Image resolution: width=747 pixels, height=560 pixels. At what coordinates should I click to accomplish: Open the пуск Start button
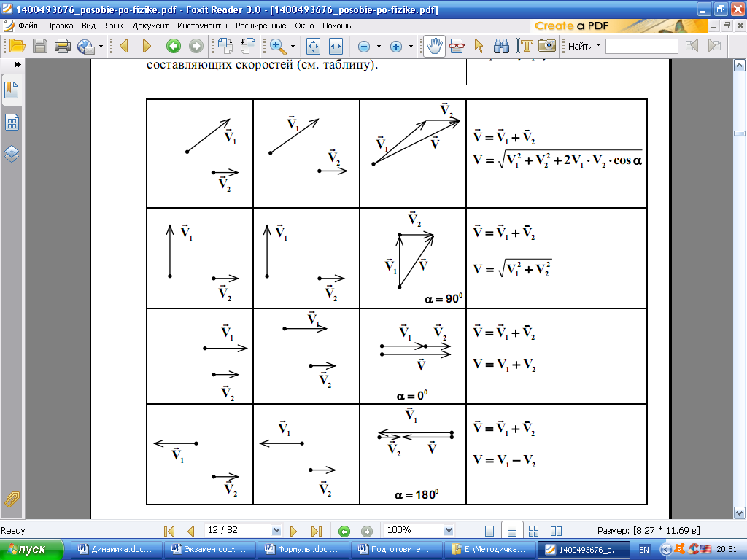[x=31, y=550]
